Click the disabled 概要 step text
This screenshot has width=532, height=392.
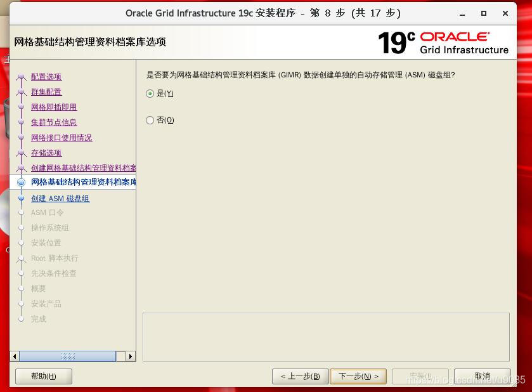[x=38, y=289]
